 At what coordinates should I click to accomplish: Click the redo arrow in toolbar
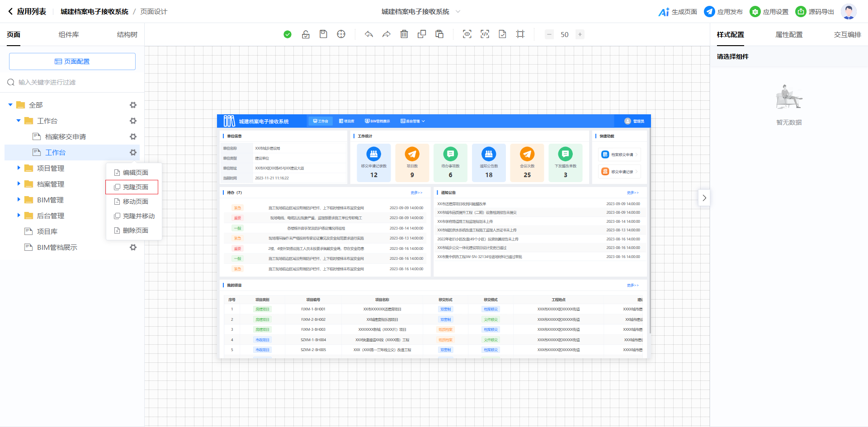pyautogui.click(x=386, y=34)
